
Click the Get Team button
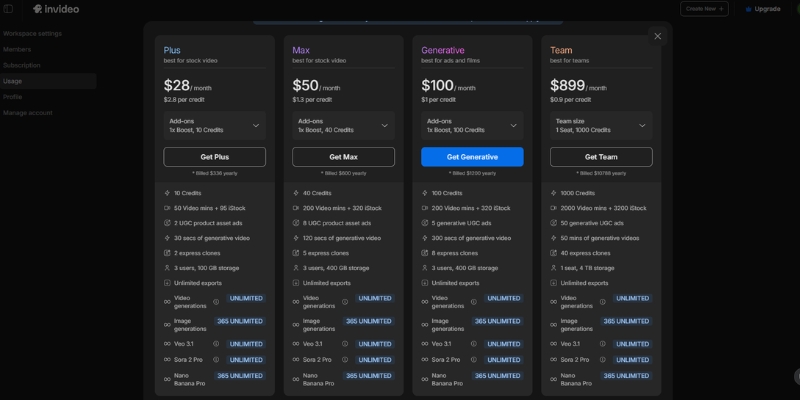click(601, 157)
